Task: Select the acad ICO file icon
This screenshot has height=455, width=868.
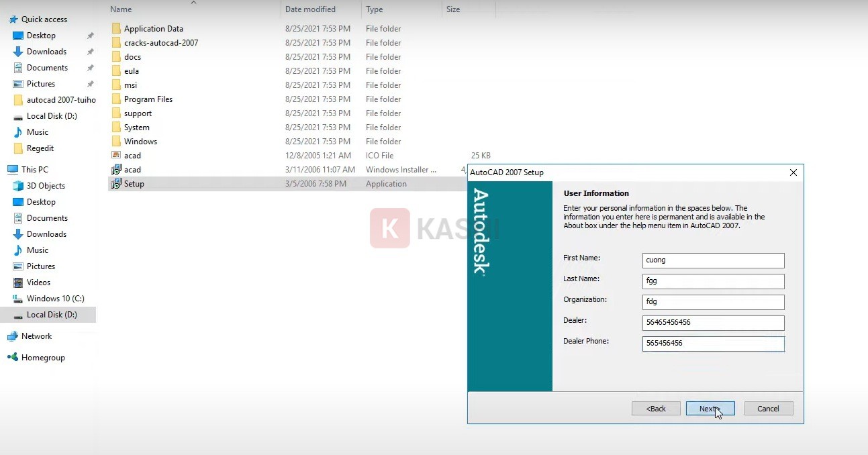Action: [x=116, y=156]
